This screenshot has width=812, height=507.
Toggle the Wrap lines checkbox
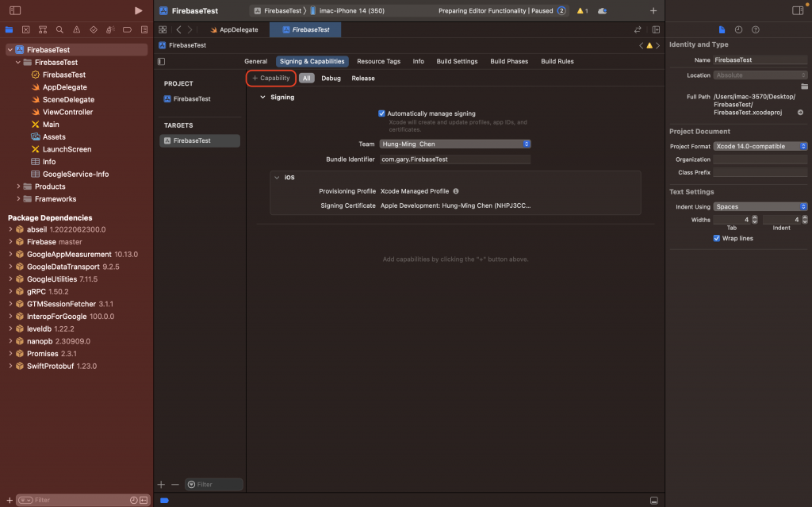tap(717, 239)
